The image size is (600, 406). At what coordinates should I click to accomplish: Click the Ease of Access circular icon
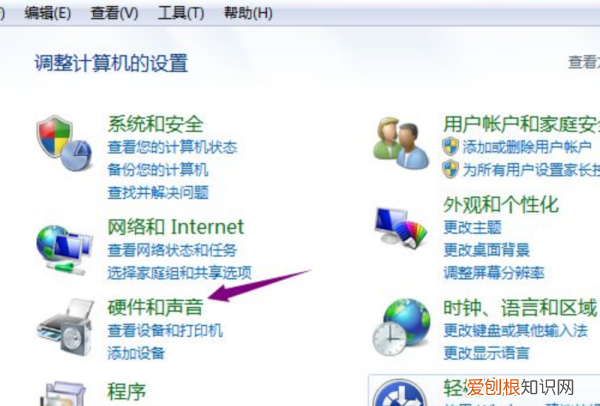coord(399,393)
